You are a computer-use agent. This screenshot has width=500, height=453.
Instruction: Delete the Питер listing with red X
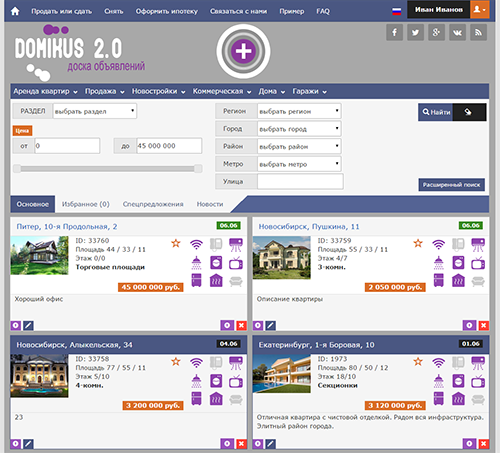click(x=241, y=325)
